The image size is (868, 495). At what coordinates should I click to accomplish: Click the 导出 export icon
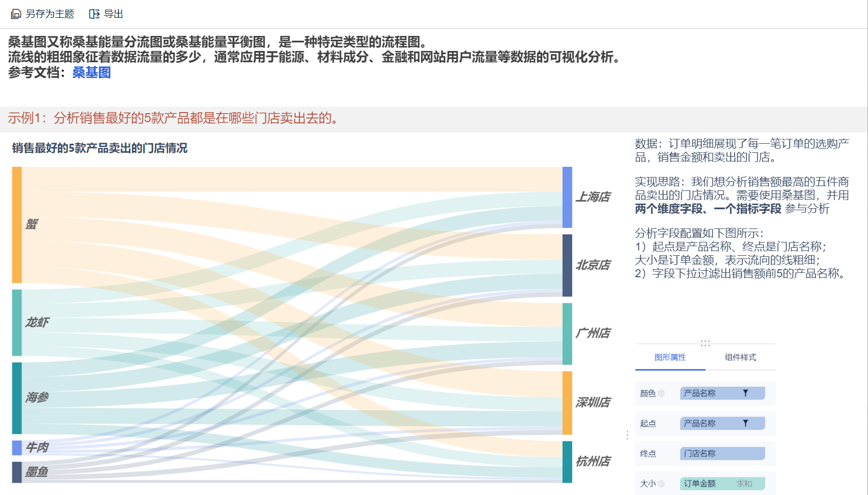[94, 14]
